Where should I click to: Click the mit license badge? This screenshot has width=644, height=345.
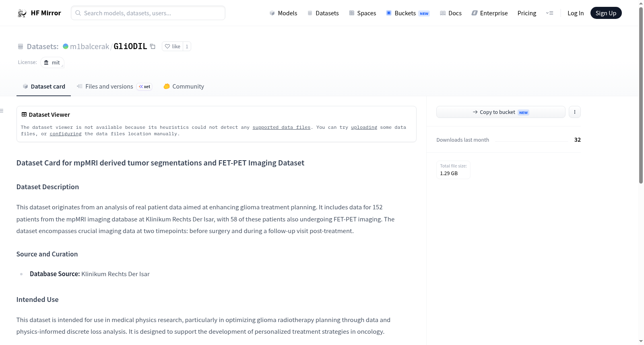(x=52, y=62)
